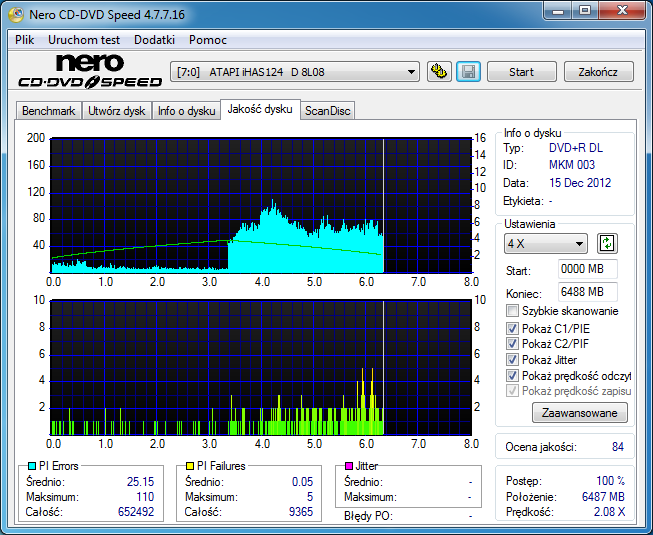The height and width of the screenshot is (535, 653).
Task: Click the Nero CD-DVD Speed logo
Action: click(x=90, y=72)
